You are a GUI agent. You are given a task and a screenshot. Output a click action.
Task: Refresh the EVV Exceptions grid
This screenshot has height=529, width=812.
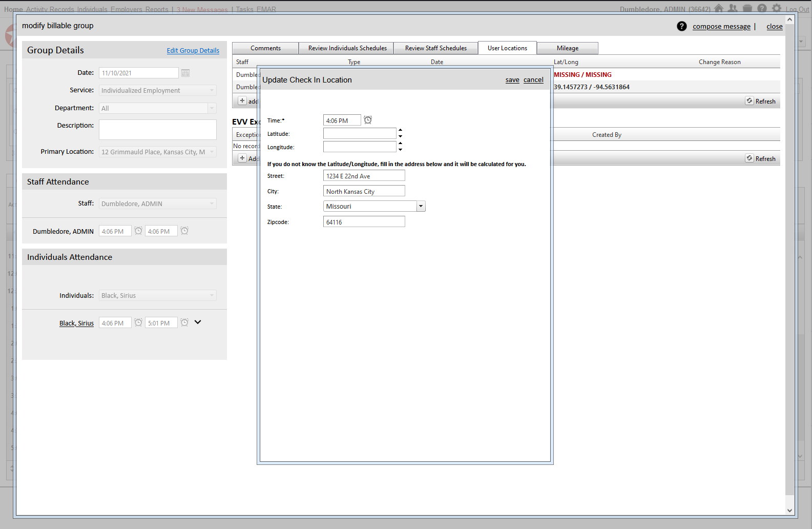tap(761, 158)
